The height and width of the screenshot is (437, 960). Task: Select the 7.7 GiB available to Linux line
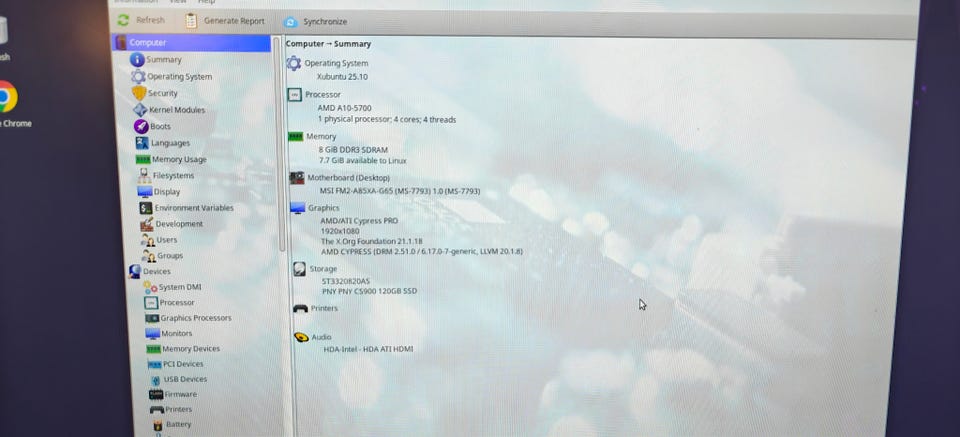coord(362,161)
